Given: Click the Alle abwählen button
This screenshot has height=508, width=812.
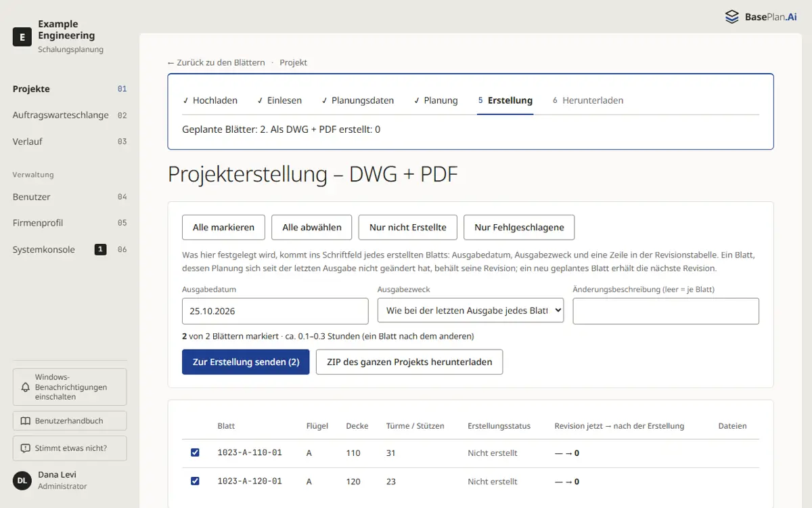Looking at the screenshot, I should (x=312, y=228).
